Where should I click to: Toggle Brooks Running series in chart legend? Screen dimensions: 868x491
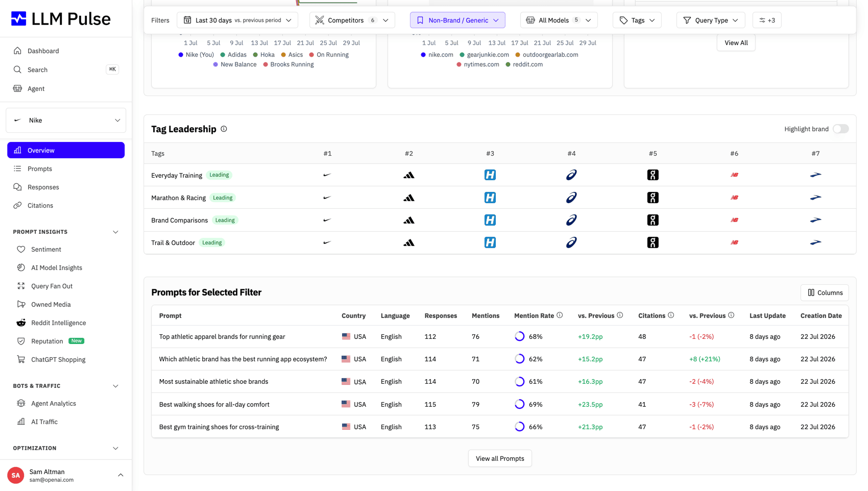tap(288, 64)
